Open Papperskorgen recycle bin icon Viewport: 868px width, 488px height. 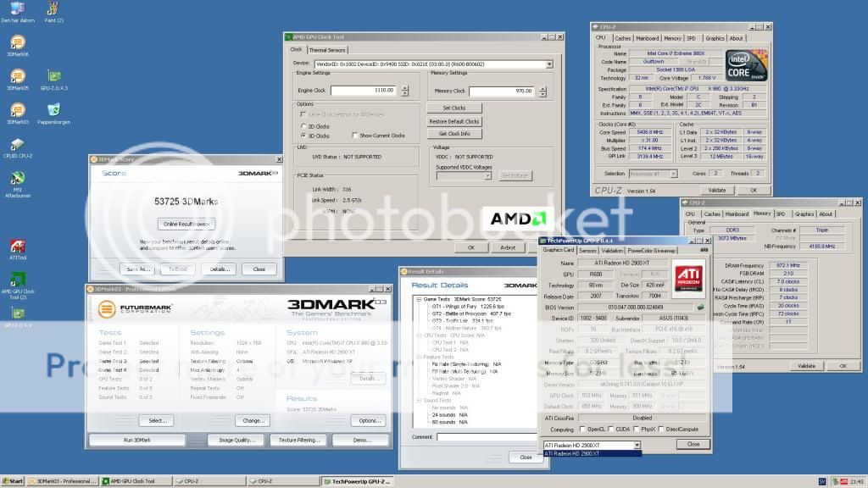click(x=53, y=110)
